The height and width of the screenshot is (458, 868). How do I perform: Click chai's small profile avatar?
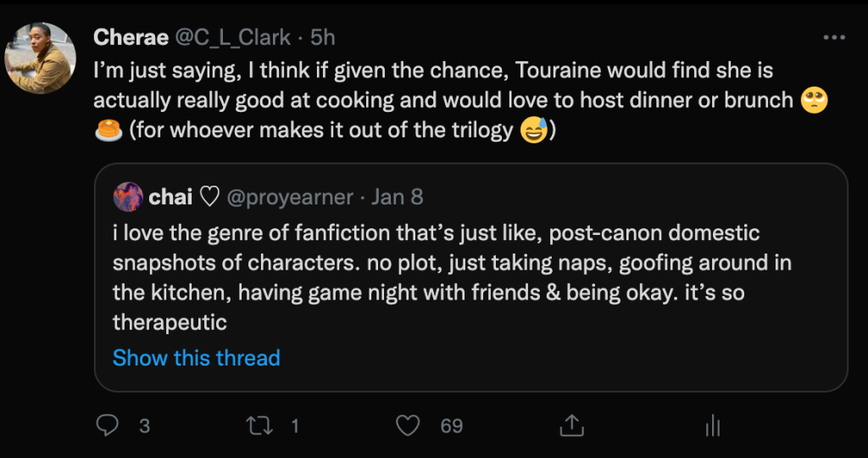(127, 197)
